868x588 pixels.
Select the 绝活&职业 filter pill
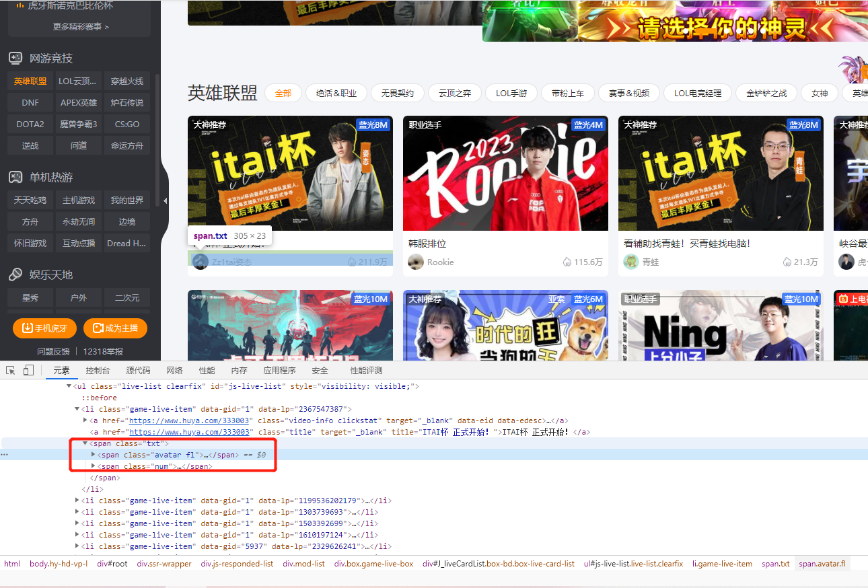tap(336, 93)
